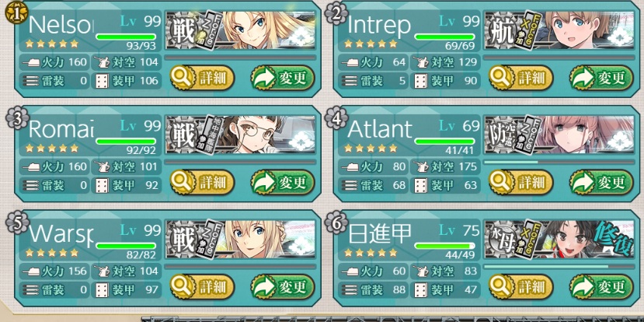Click the slot 4 flower badge

coord(334,117)
